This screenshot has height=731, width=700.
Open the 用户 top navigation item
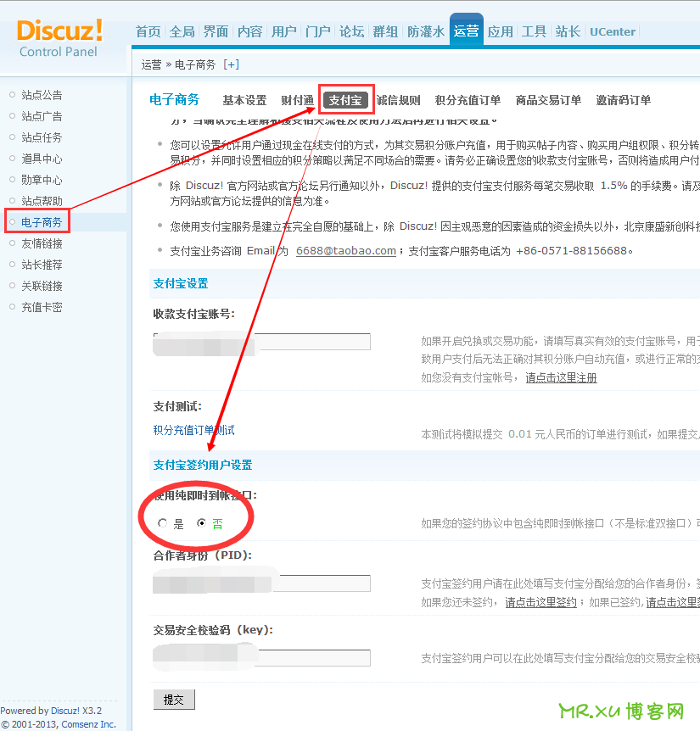point(284,31)
